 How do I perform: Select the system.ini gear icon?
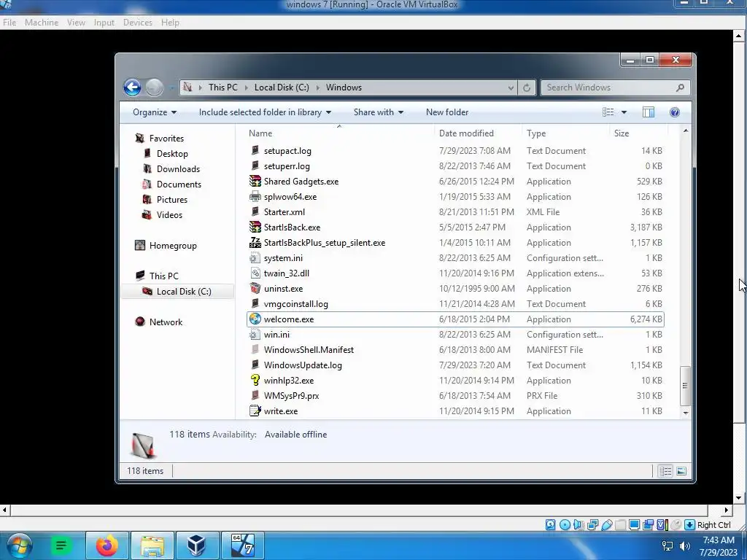255,258
